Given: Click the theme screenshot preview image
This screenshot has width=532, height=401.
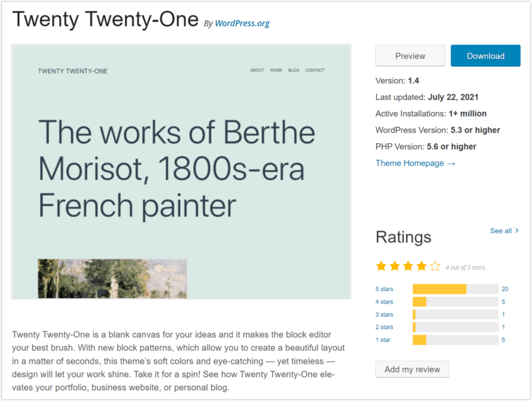Looking at the screenshot, I should pyautogui.click(x=181, y=172).
